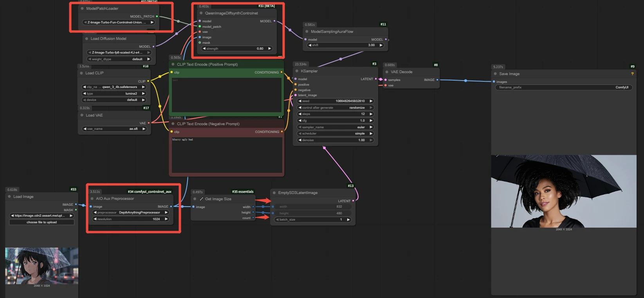Open preprocessor dropdown showing DepthAnythingPreprocessor
Screen dimensions: 644x298
(x=131, y=212)
